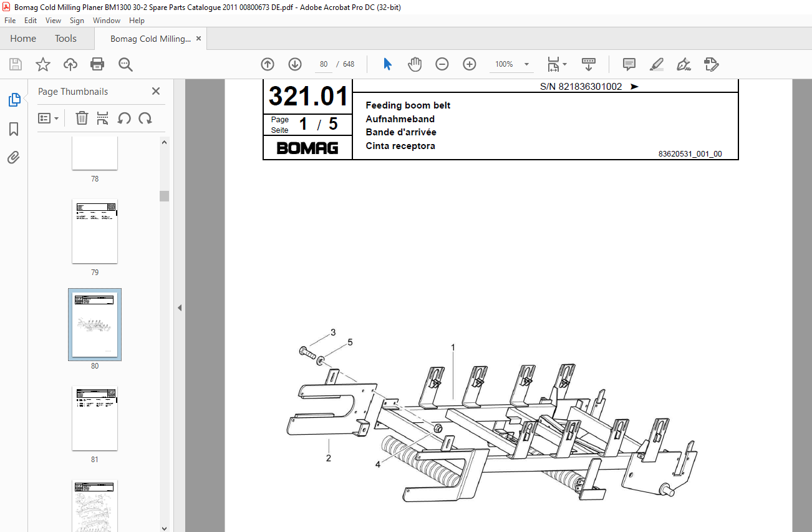The height and width of the screenshot is (532, 812).
Task: Add a comment with the sticky note icon
Action: [629, 64]
